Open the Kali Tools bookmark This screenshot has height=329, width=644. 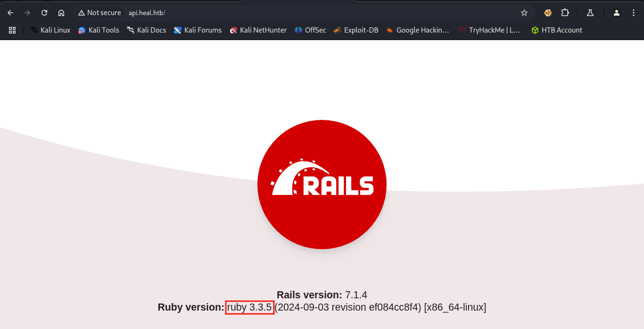pyautogui.click(x=99, y=30)
